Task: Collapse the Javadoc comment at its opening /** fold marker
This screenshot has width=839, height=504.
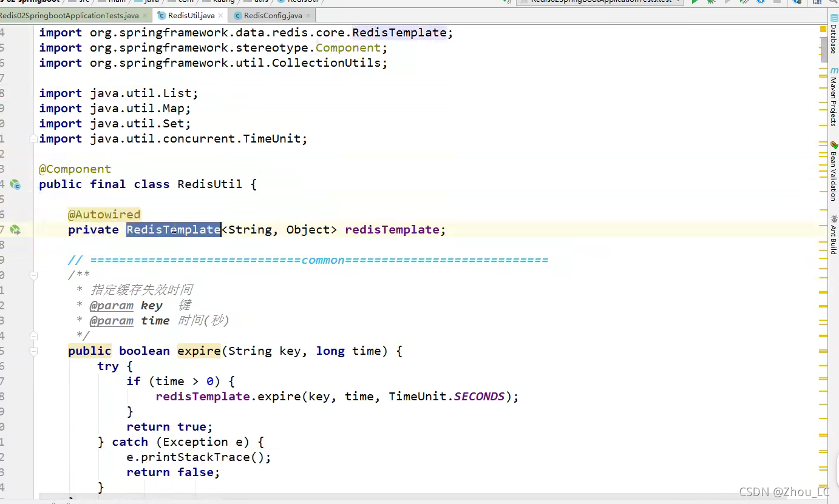Action: click(x=33, y=275)
